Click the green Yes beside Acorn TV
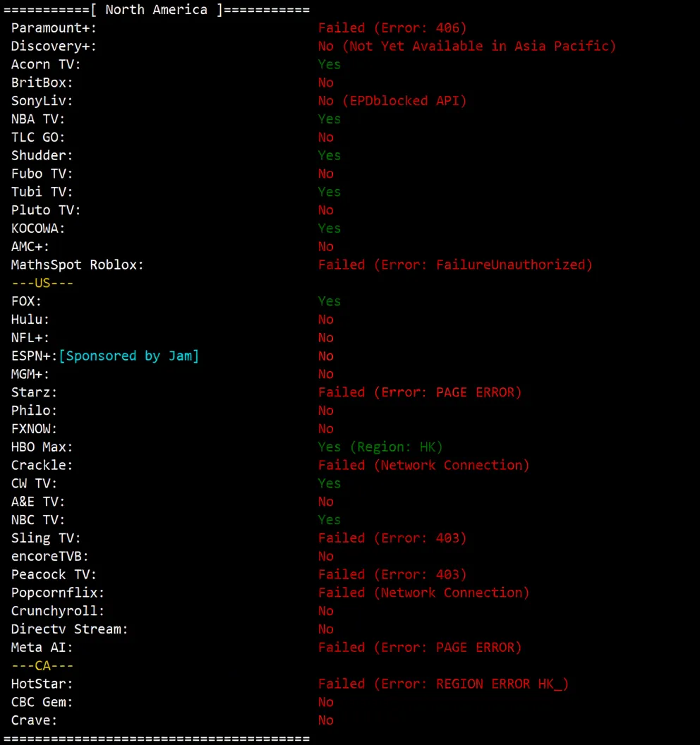 (x=329, y=65)
